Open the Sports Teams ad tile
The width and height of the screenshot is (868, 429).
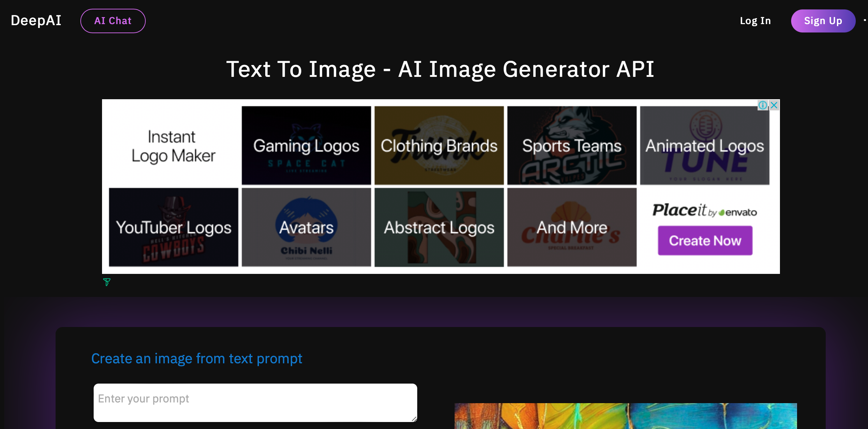click(x=572, y=145)
